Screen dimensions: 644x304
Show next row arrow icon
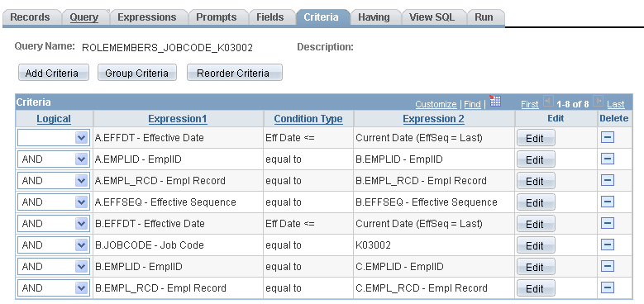(599, 102)
